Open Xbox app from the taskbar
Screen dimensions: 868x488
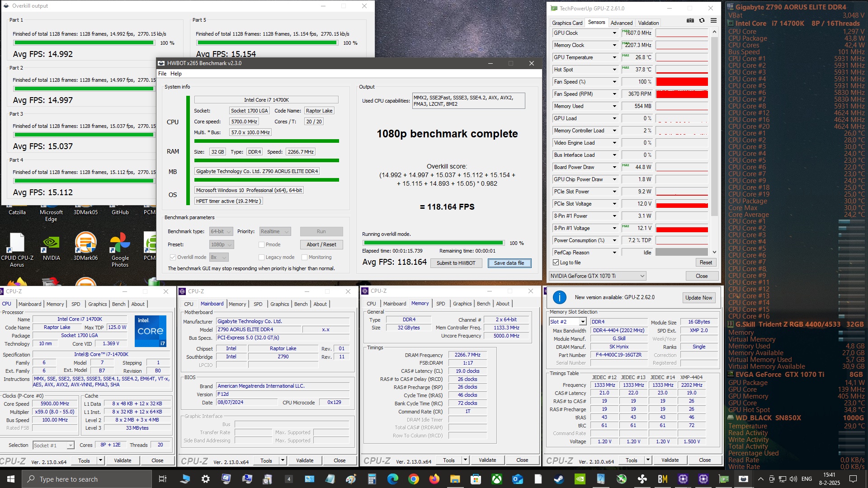click(496, 479)
